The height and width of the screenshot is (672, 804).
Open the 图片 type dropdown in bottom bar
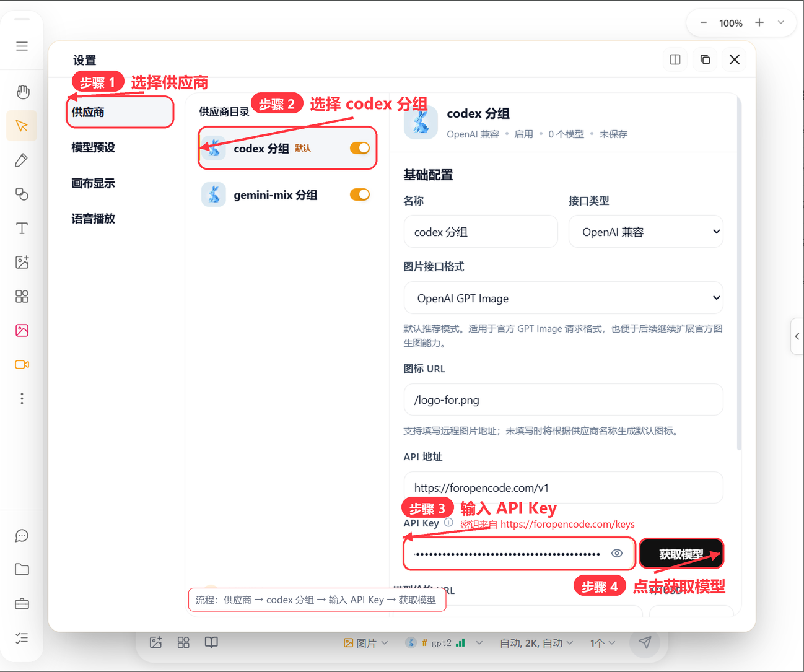366,643
